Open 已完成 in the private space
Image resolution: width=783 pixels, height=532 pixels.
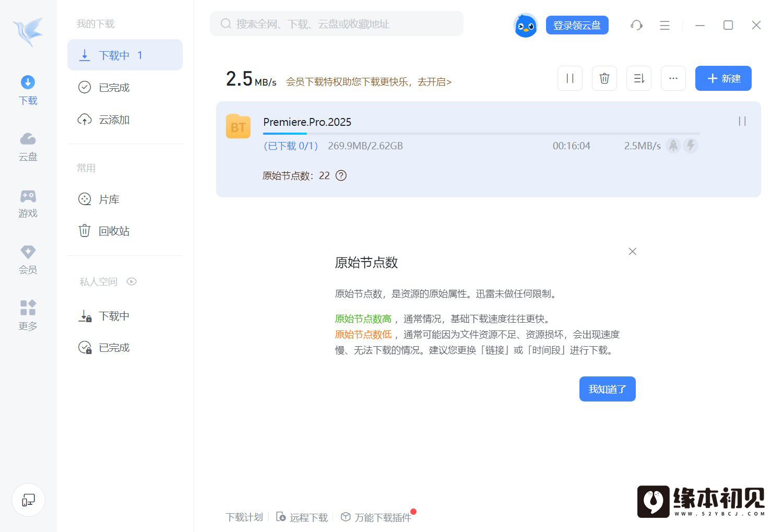(125, 347)
